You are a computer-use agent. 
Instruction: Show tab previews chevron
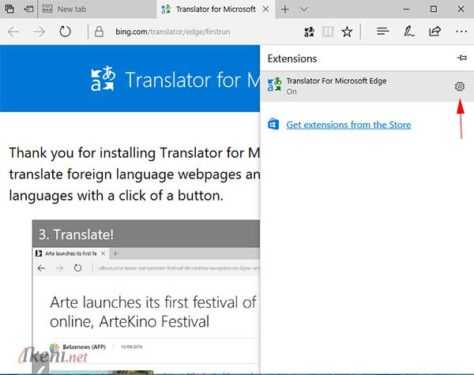coord(304,9)
